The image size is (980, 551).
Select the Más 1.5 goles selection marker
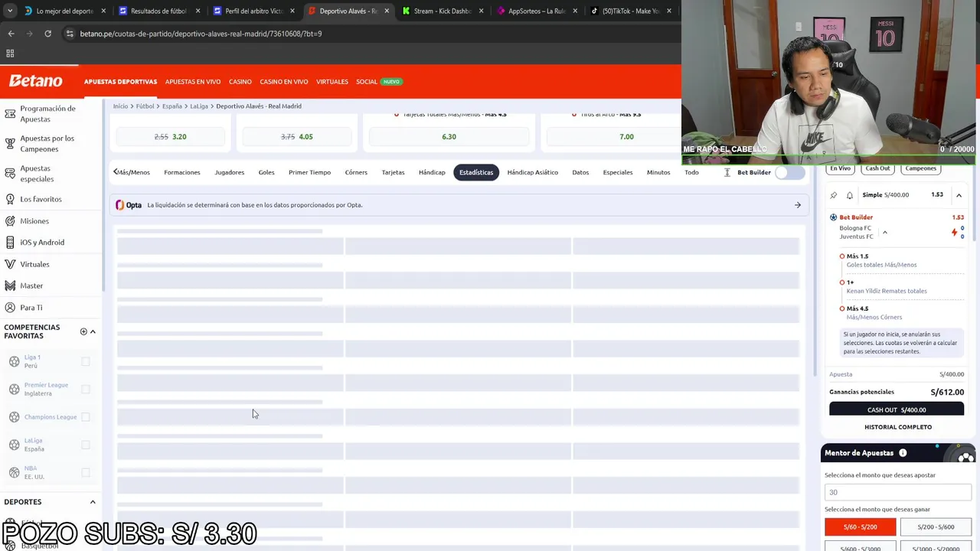click(x=842, y=256)
